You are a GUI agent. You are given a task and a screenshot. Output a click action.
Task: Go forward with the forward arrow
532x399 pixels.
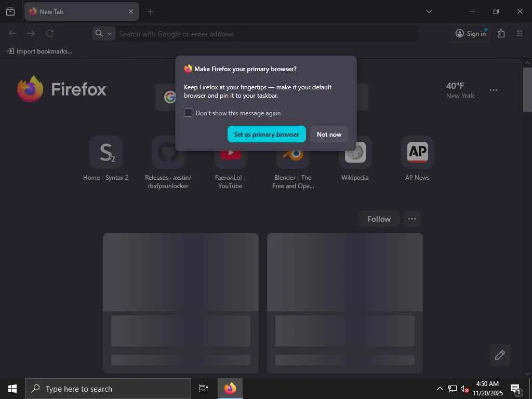31,33
